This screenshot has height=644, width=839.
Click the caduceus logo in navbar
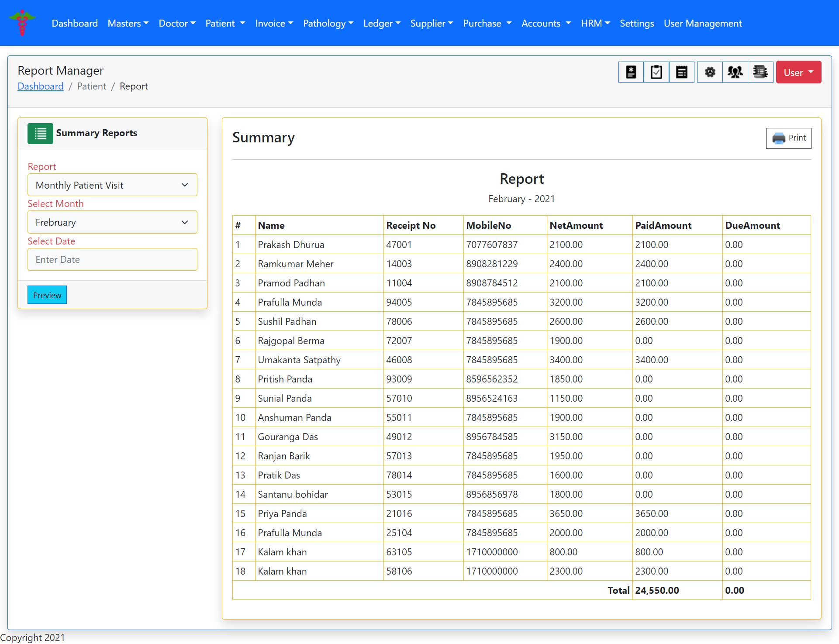coord(22,23)
